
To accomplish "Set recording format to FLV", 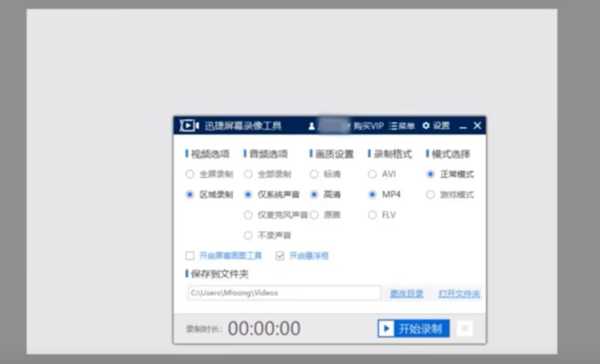I will [x=372, y=215].
